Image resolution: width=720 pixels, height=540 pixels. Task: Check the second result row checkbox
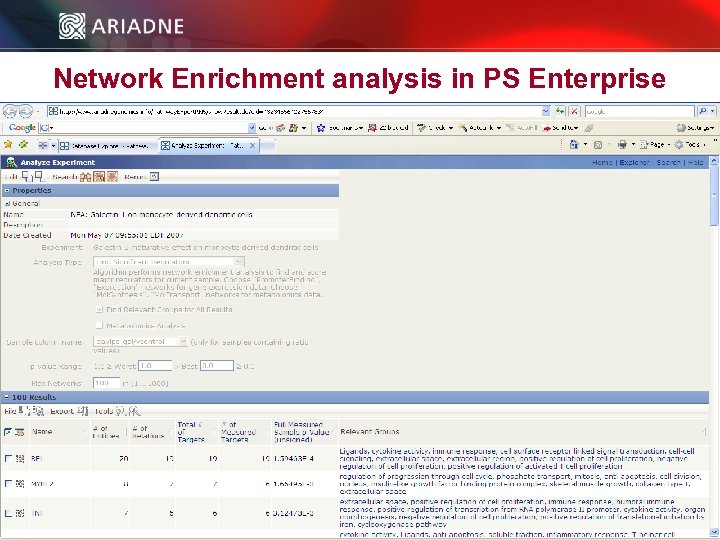click(x=8, y=484)
